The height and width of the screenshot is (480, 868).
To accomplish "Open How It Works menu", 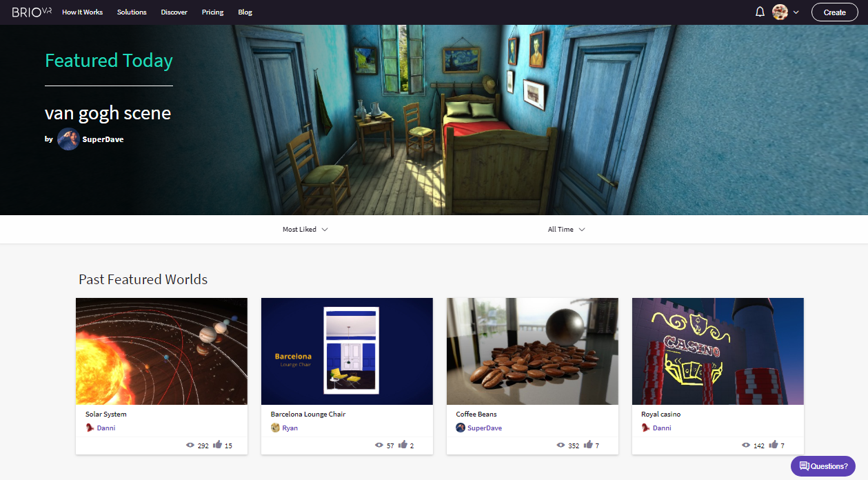I will [82, 12].
